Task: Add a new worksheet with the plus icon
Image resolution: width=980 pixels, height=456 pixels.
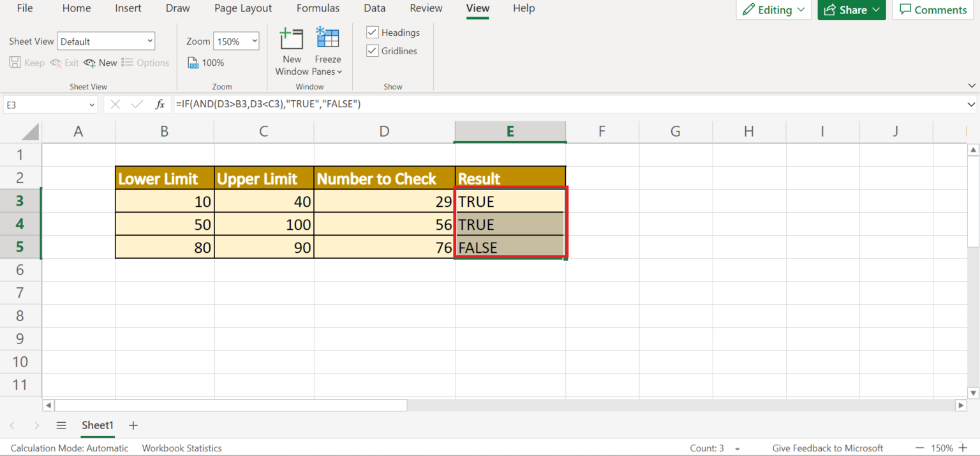Action: [133, 425]
